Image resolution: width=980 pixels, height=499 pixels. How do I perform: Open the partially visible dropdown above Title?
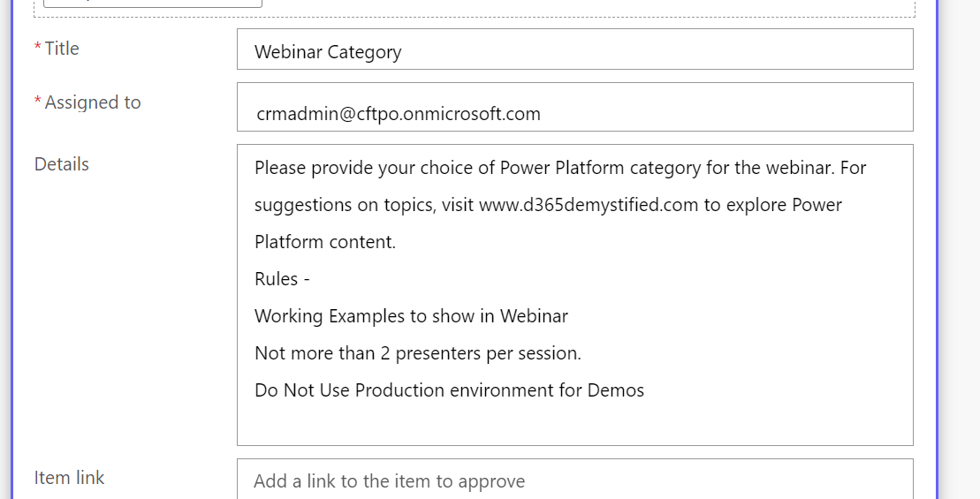(x=153, y=4)
